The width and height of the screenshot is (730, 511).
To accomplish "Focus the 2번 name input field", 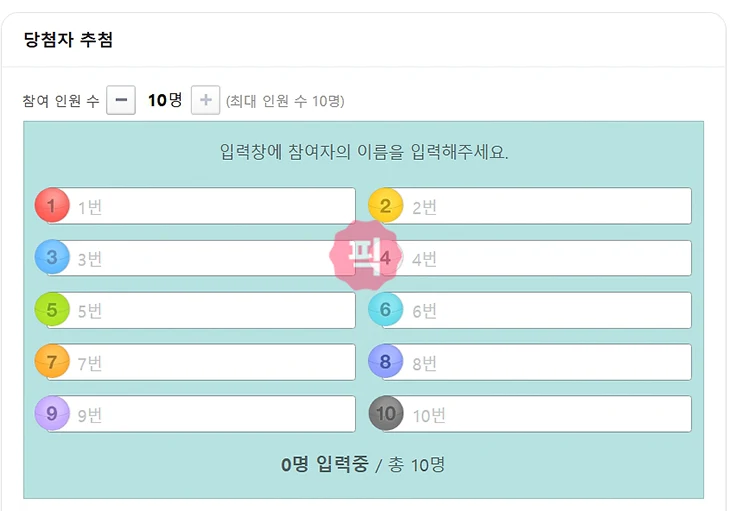I will [x=545, y=207].
